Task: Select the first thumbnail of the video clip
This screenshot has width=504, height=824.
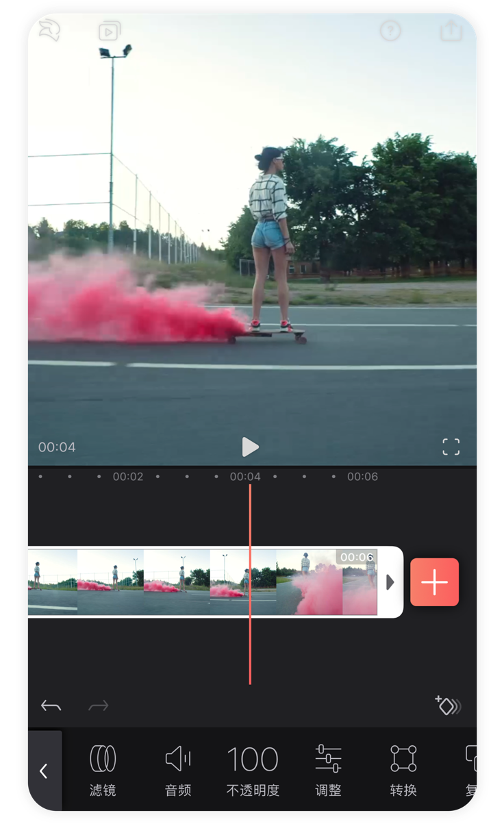Action: tap(53, 582)
